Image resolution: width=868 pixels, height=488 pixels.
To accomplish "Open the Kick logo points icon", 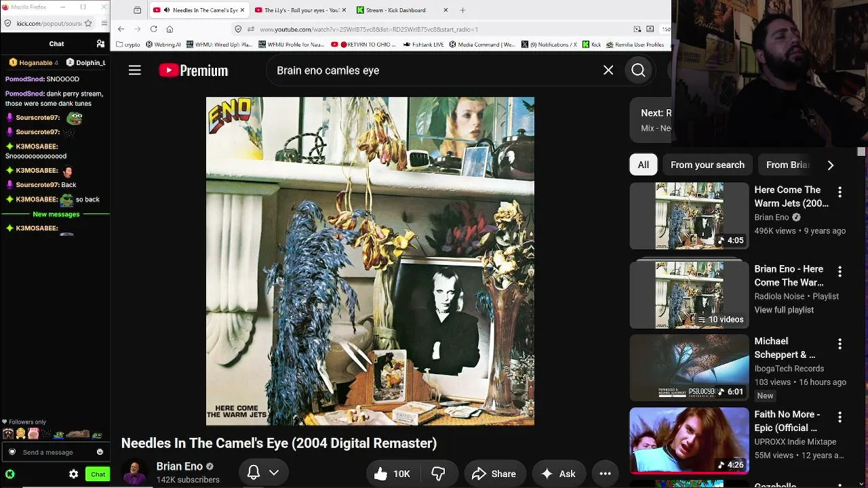I will 9,474.
